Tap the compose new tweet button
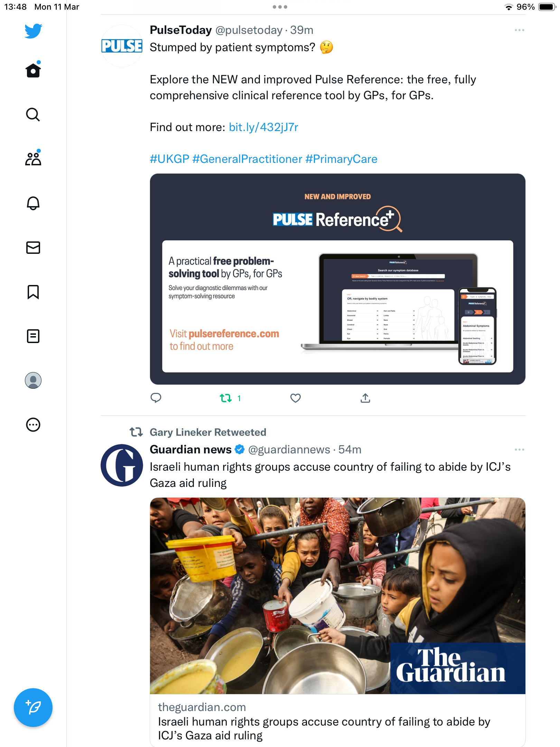560x747 pixels. pyautogui.click(x=33, y=708)
